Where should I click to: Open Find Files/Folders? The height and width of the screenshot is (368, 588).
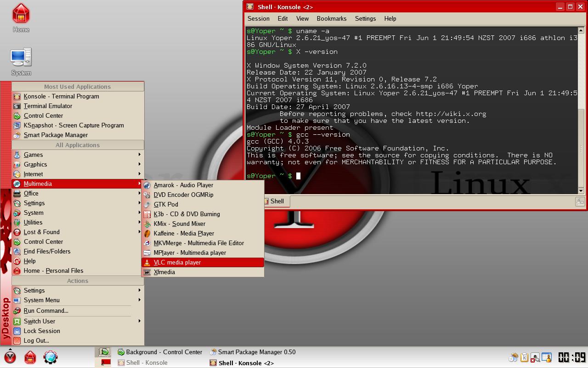click(x=78, y=251)
